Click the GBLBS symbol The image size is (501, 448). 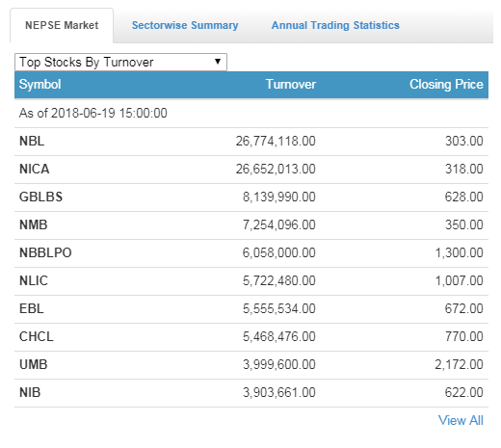[x=40, y=197]
